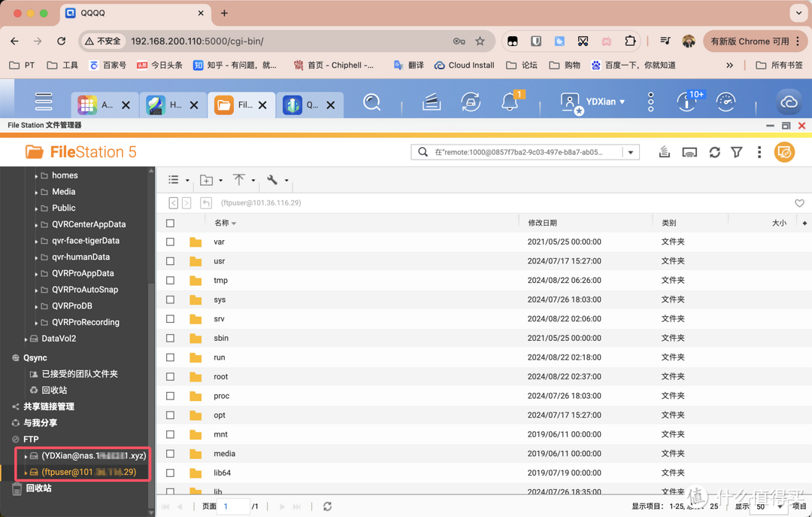Add current folder to favorites heart
This screenshot has width=812, height=517.
pos(799,203)
